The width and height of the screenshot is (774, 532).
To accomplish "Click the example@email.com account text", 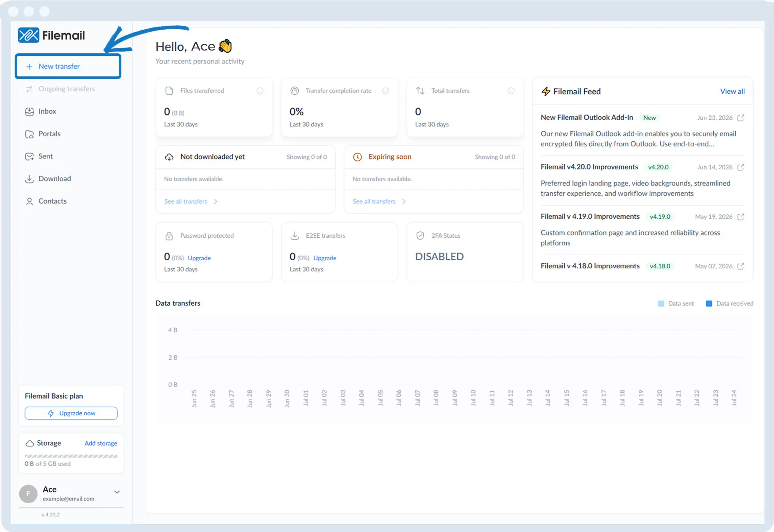I will 68,499.
